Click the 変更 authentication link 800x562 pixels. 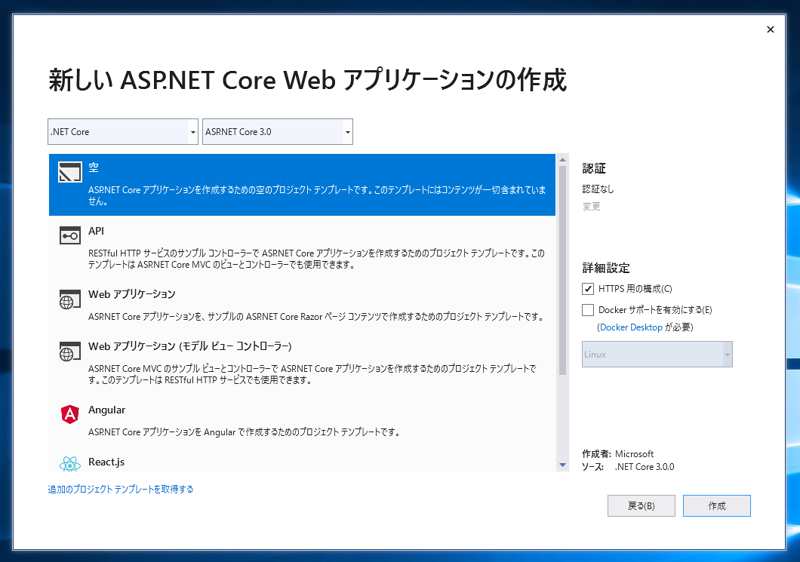tap(591, 207)
